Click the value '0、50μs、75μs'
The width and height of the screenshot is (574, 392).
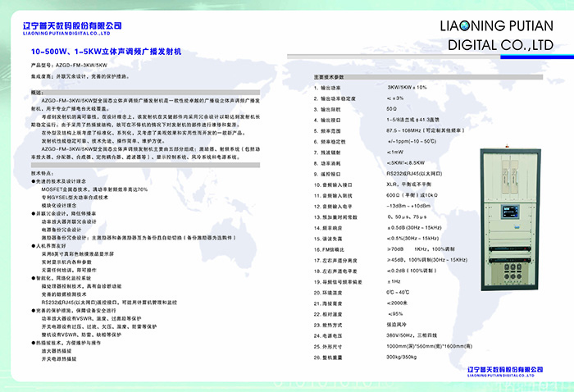(x=407, y=217)
